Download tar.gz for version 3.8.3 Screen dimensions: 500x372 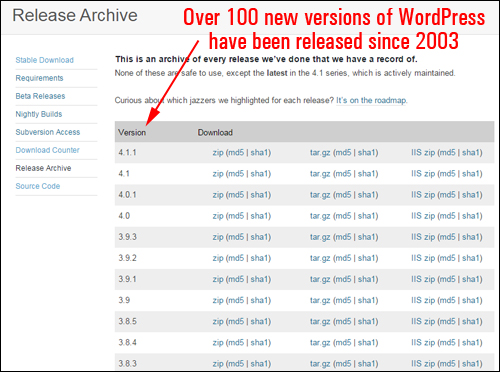tap(320, 363)
